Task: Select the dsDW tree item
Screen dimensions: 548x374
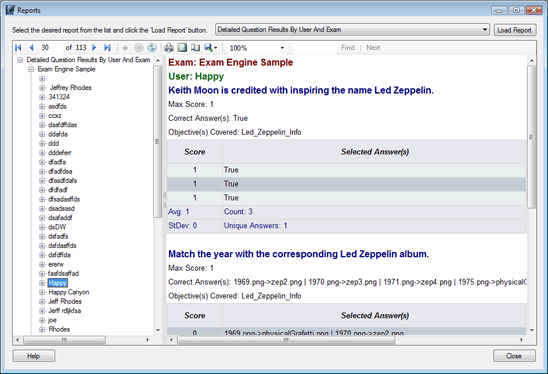Action: (x=57, y=227)
